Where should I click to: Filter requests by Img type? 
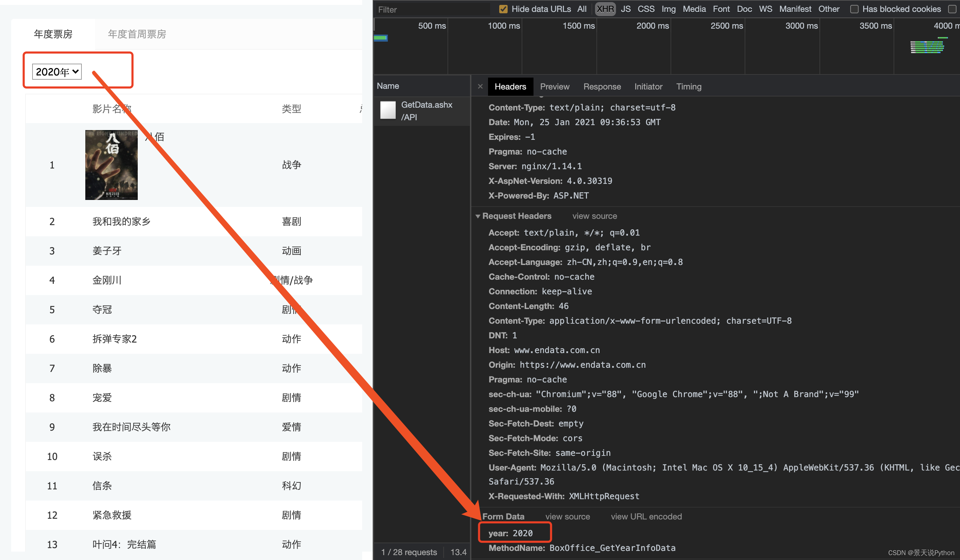point(668,9)
